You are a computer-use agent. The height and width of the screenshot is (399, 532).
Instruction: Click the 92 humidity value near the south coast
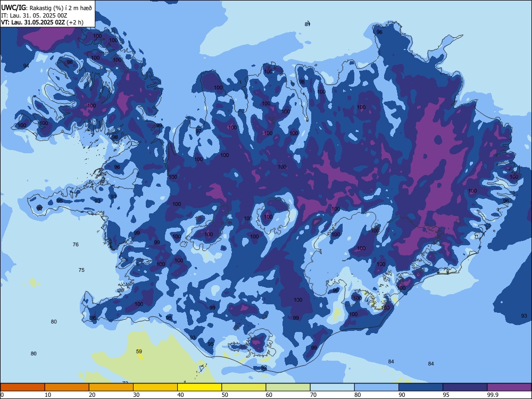point(264,368)
